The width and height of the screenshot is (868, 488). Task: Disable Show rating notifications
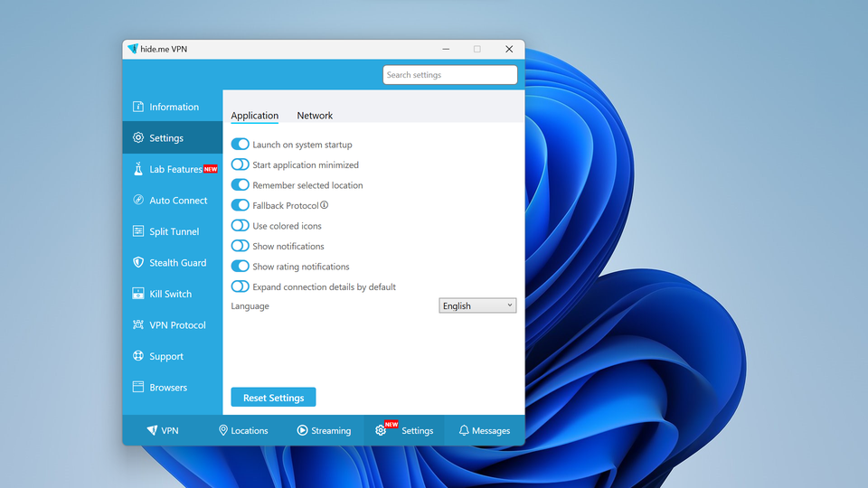(x=240, y=266)
